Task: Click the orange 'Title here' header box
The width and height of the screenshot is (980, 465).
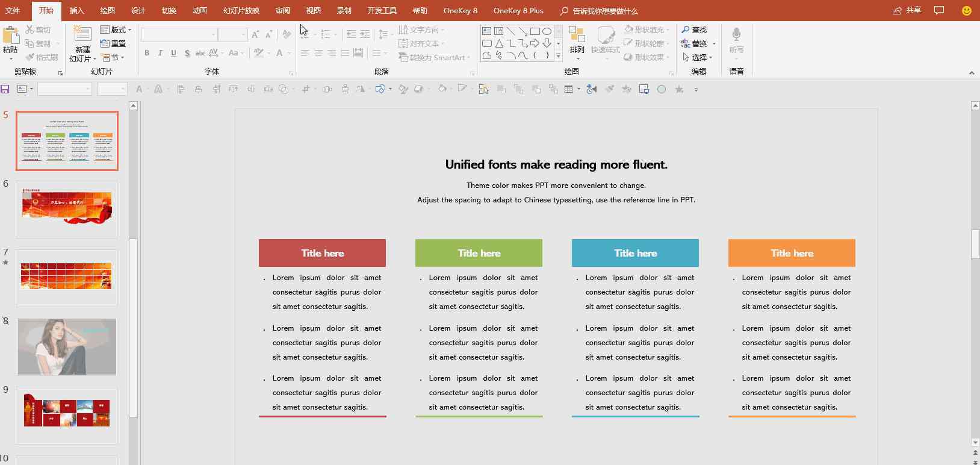Action: click(x=792, y=253)
